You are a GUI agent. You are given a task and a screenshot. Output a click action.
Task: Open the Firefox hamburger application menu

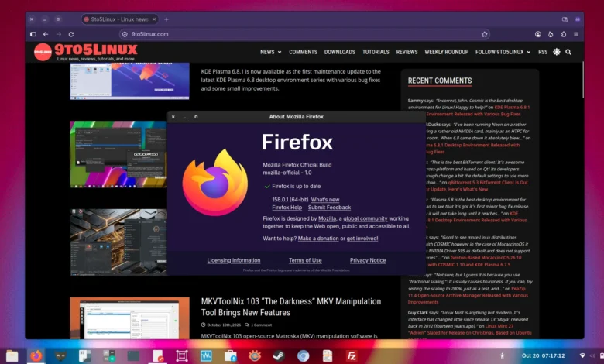pyautogui.click(x=576, y=34)
